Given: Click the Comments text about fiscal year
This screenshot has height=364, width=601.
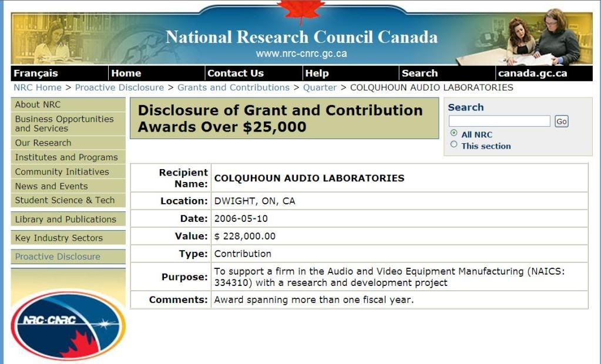Looking at the screenshot, I should coord(314,299).
